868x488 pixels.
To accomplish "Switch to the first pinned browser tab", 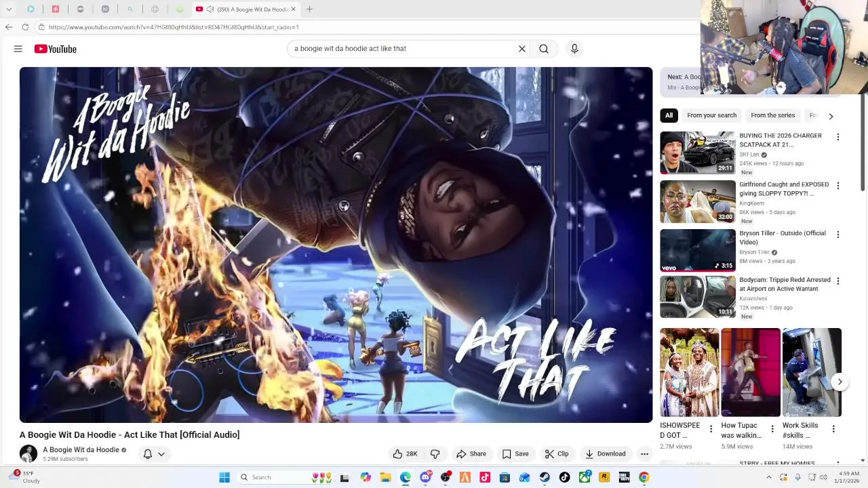I will pyautogui.click(x=31, y=9).
